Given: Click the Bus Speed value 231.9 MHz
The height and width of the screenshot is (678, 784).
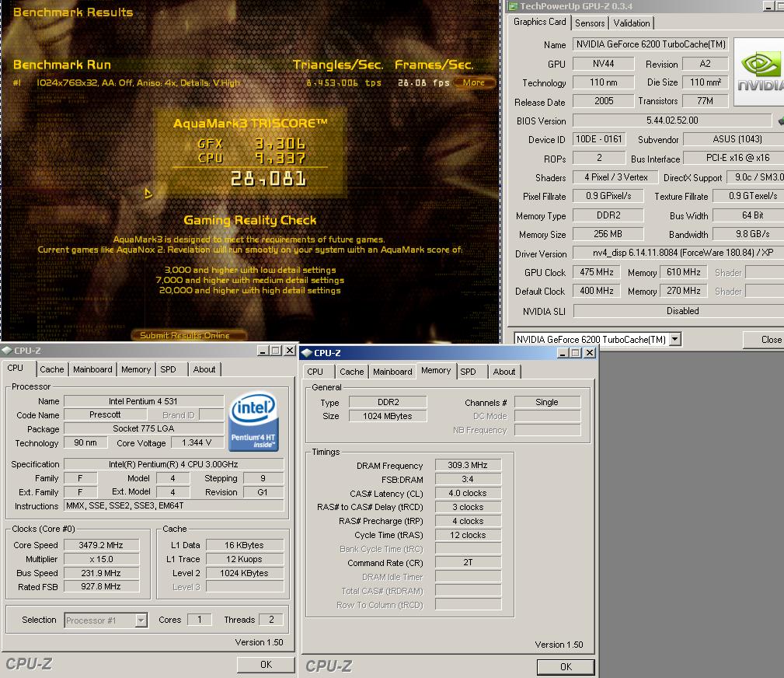Looking at the screenshot, I should click(101, 573).
